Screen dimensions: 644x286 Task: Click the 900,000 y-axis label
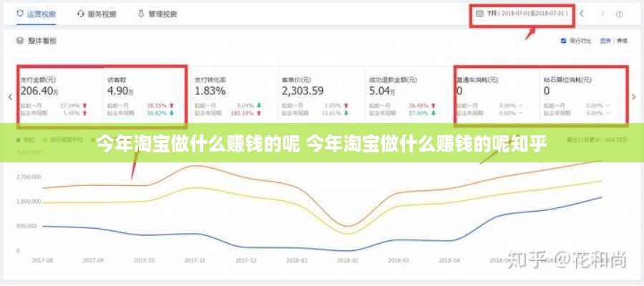pos(26,226)
